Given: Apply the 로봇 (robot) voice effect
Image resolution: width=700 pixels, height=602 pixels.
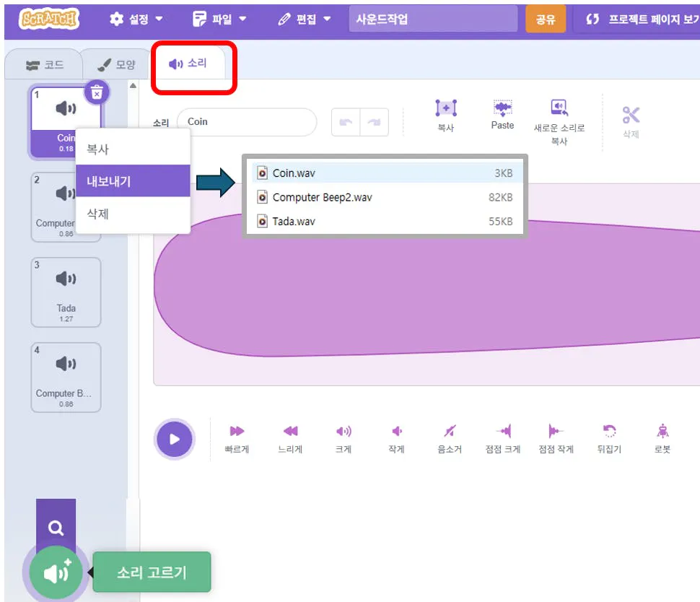Looking at the screenshot, I should click(x=662, y=437).
